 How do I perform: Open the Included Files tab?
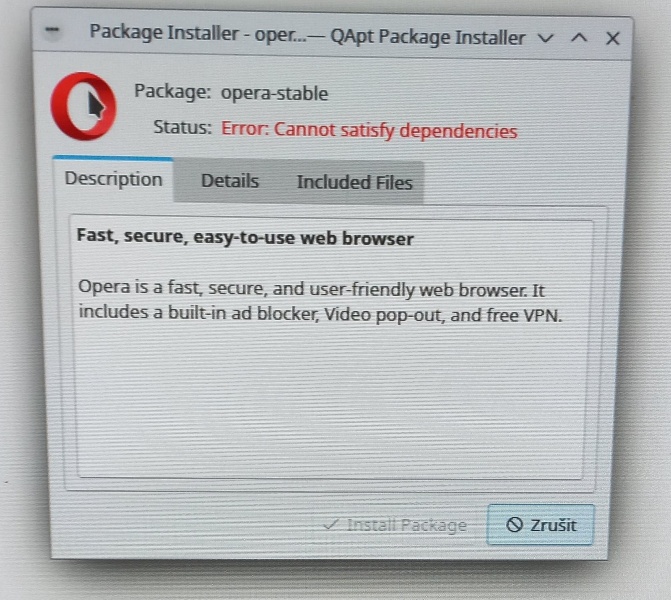tap(354, 182)
